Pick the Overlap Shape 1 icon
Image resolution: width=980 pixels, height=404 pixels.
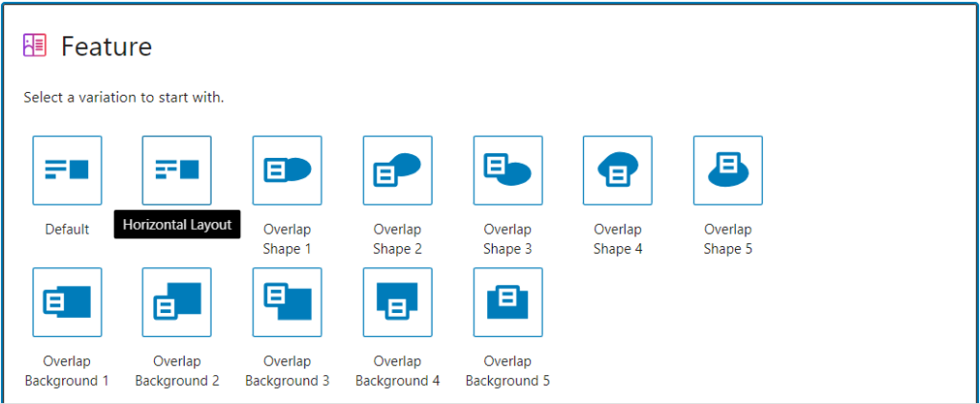pyautogui.click(x=287, y=169)
